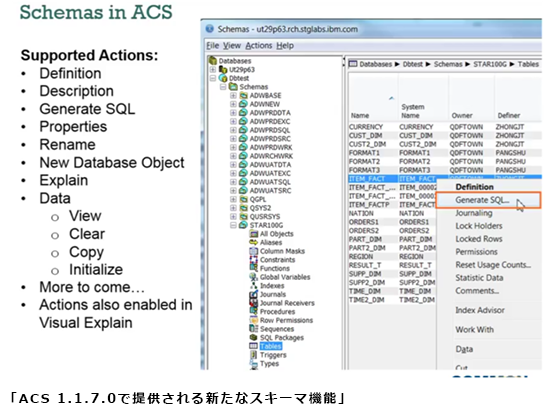Viewport: 550px width, 415px height.
Task: Select the NATION table row
Action: click(392, 213)
